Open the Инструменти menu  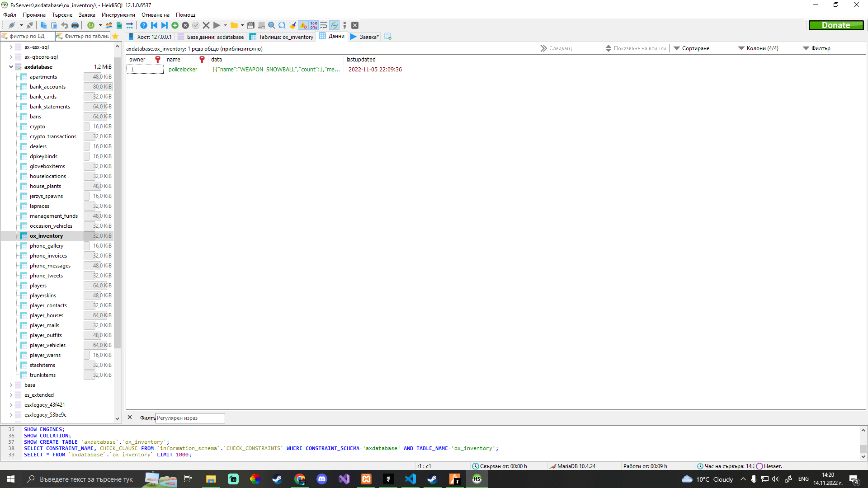click(x=118, y=14)
